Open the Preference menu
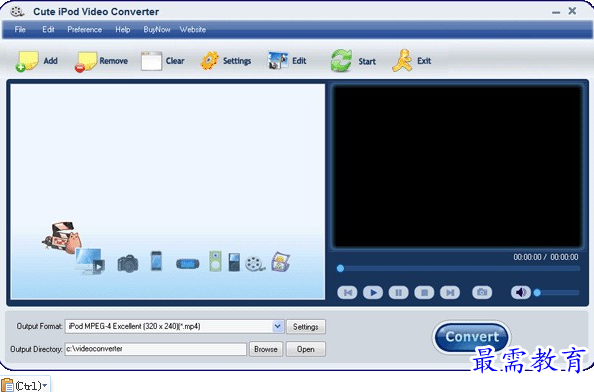The height and width of the screenshot is (392, 594). (x=84, y=30)
